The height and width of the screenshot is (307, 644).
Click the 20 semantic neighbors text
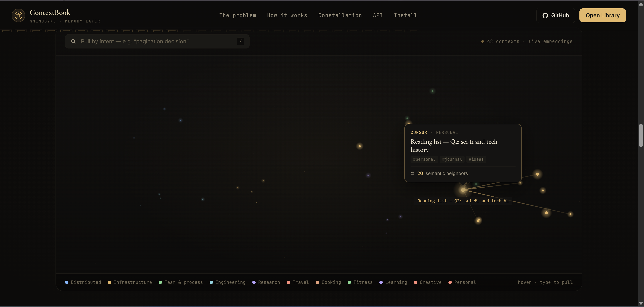pyautogui.click(x=443, y=173)
